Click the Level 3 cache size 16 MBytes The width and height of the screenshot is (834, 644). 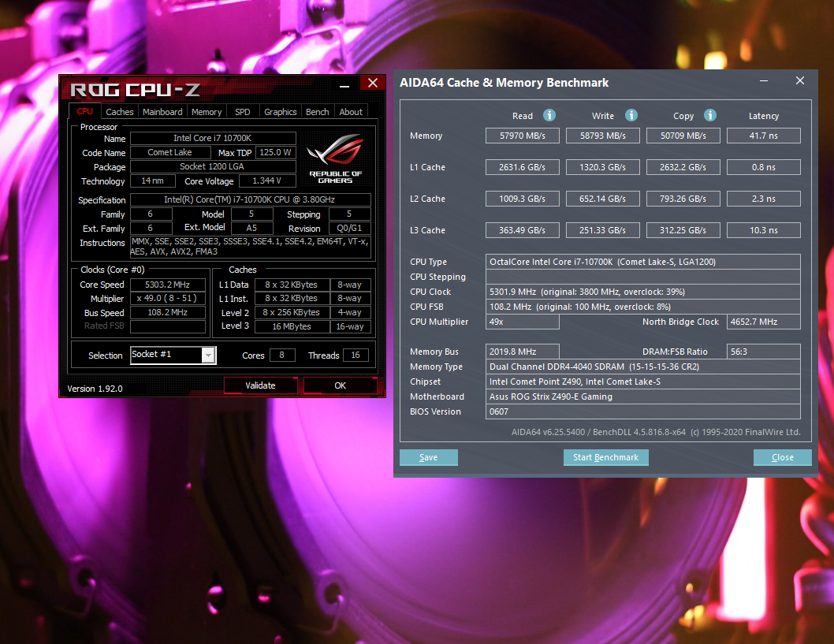[292, 326]
